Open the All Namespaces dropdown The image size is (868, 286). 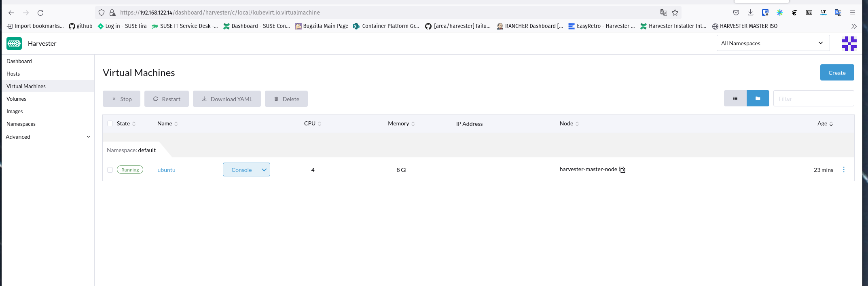click(x=773, y=43)
